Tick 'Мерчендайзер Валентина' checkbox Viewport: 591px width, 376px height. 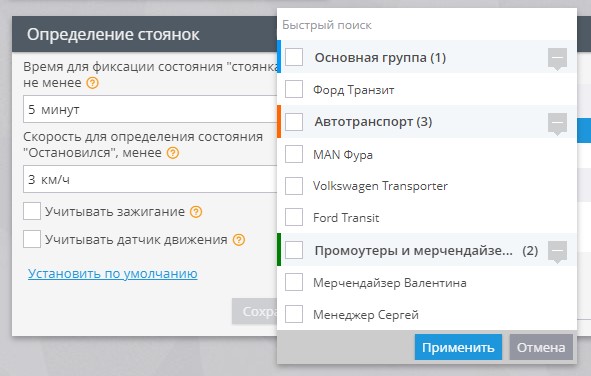point(294,282)
